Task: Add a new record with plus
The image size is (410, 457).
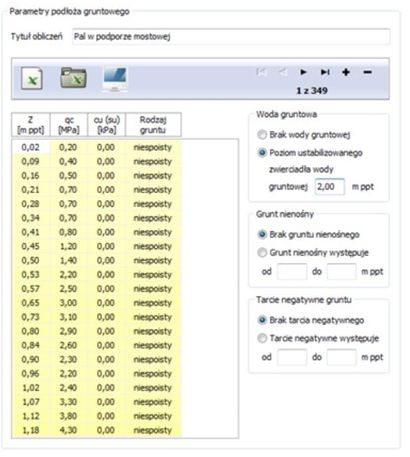Action: (x=346, y=72)
